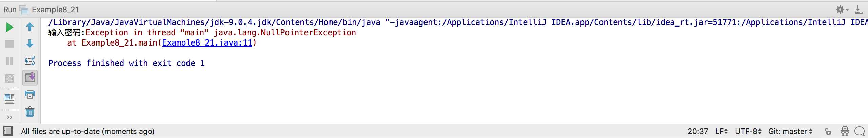Click the gray Stop process icon

tap(9, 44)
